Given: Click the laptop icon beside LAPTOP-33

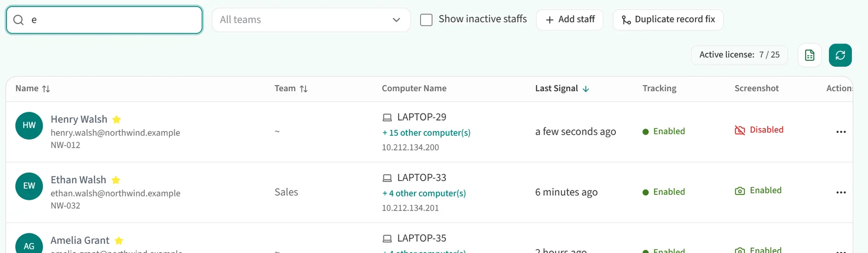Looking at the screenshot, I should pyautogui.click(x=387, y=178).
